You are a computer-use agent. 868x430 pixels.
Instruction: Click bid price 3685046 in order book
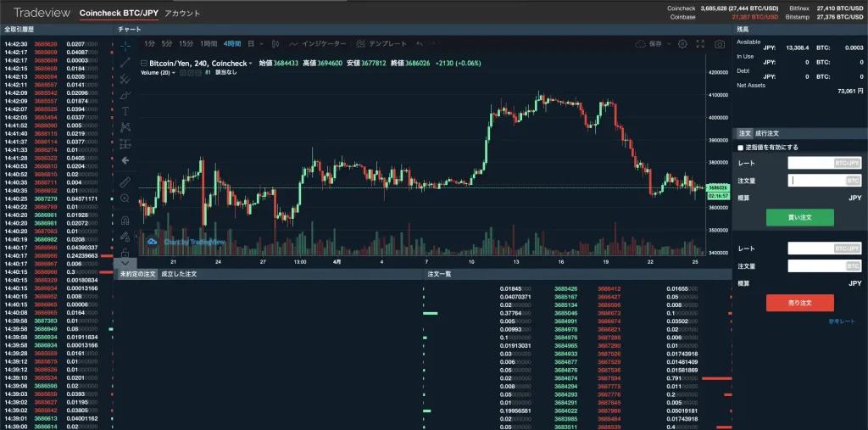click(x=565, y=313)
